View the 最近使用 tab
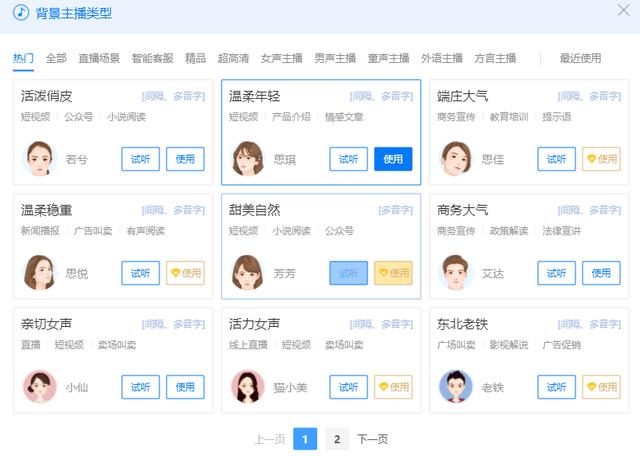The image size is (640, 456). point(580,58)
